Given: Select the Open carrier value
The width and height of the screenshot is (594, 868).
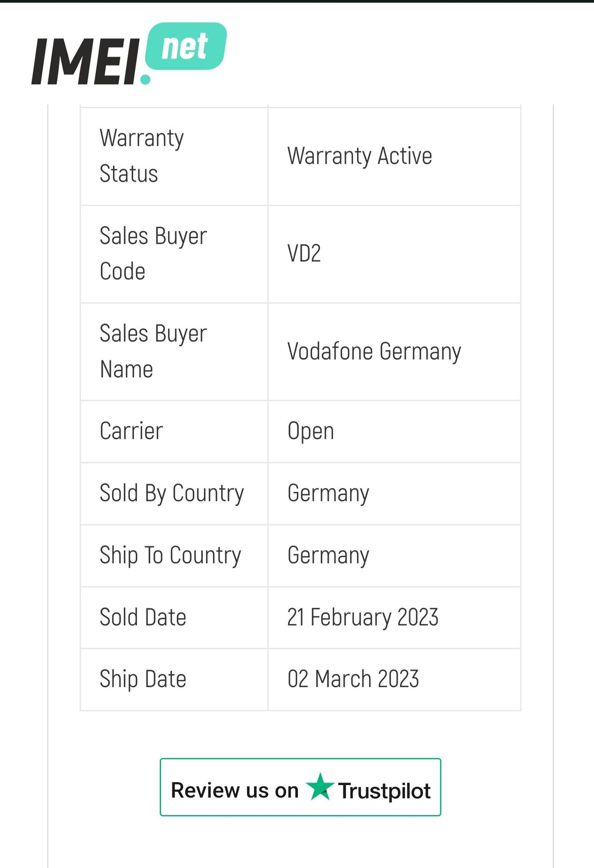Looking at the screenshot, I should 311,431.
